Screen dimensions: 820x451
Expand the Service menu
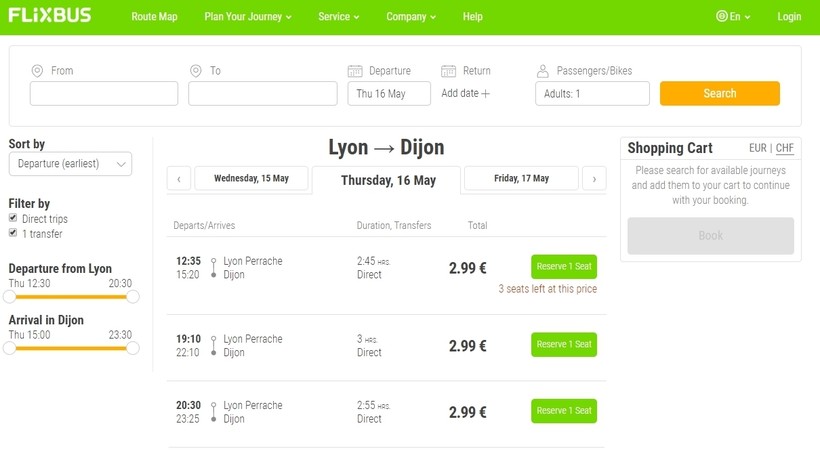click(338, 17)
